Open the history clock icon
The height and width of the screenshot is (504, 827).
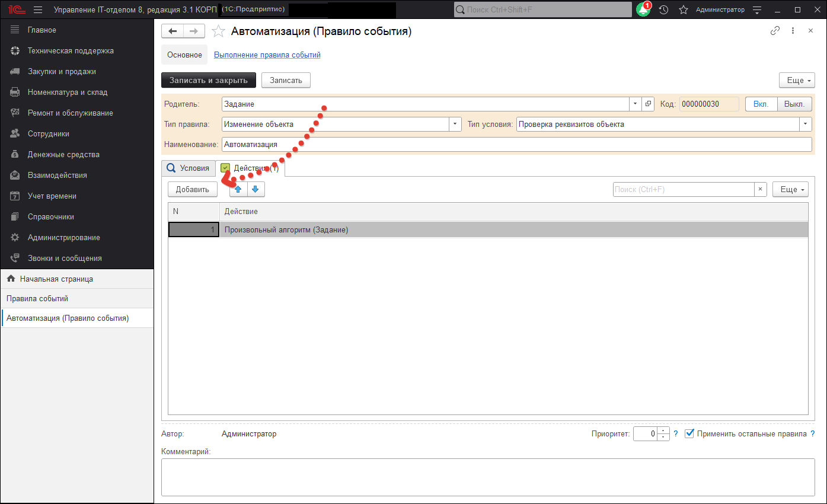(x=664, y=10)
